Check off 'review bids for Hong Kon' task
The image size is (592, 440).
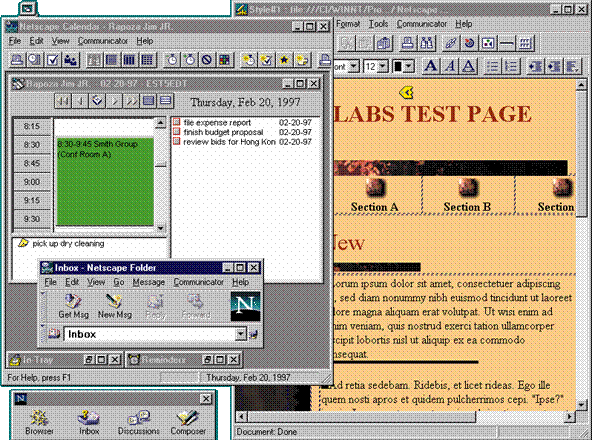point(176,142)
